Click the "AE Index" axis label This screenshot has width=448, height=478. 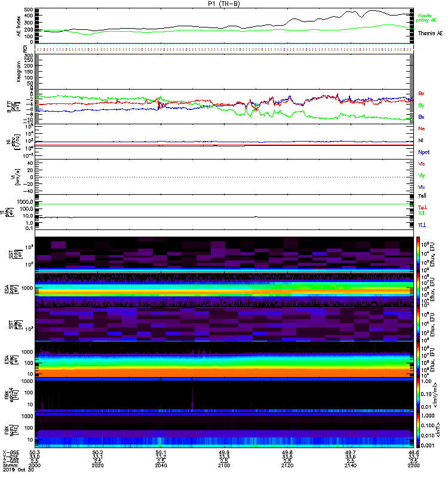point(19,26)
